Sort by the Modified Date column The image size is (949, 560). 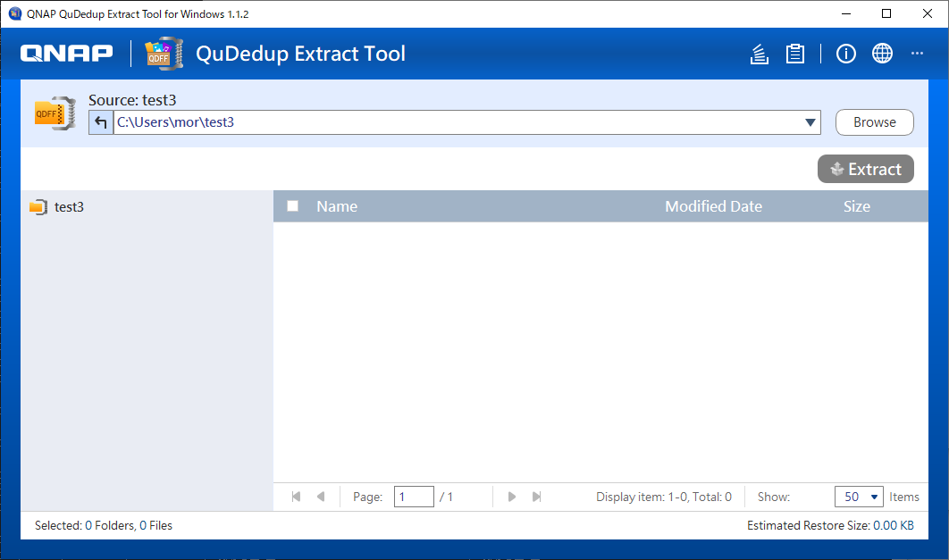(714, 207)
